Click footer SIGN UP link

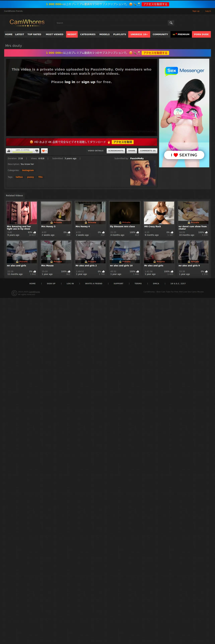click(51, 284)
